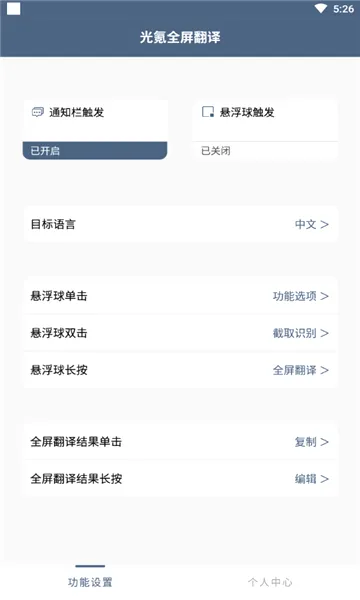
Task: Tap the 悬浮球单击 setting row
Action: pos(181,296)
